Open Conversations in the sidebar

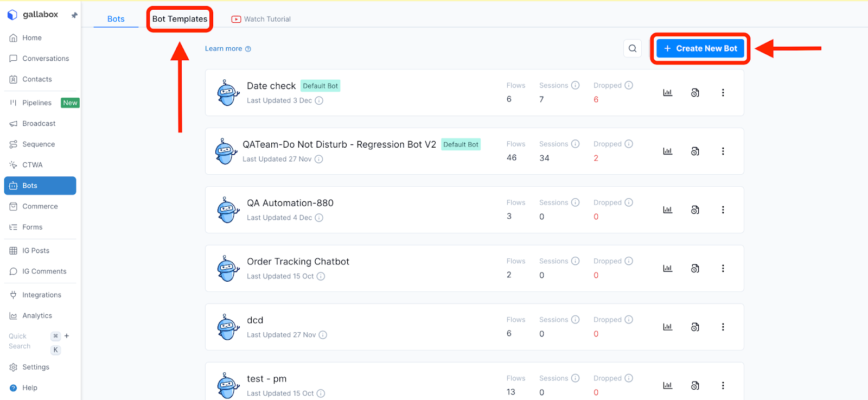pos(40,59)
